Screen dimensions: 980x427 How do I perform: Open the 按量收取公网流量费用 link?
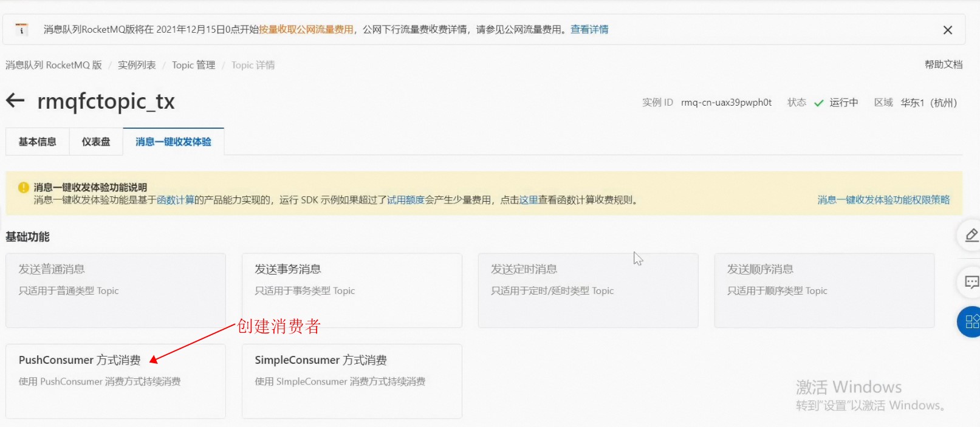pos(306,29)
